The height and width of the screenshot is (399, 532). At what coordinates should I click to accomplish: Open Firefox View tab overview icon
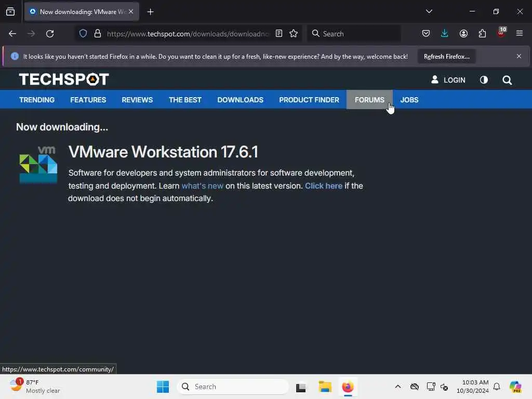pos(10,12)
